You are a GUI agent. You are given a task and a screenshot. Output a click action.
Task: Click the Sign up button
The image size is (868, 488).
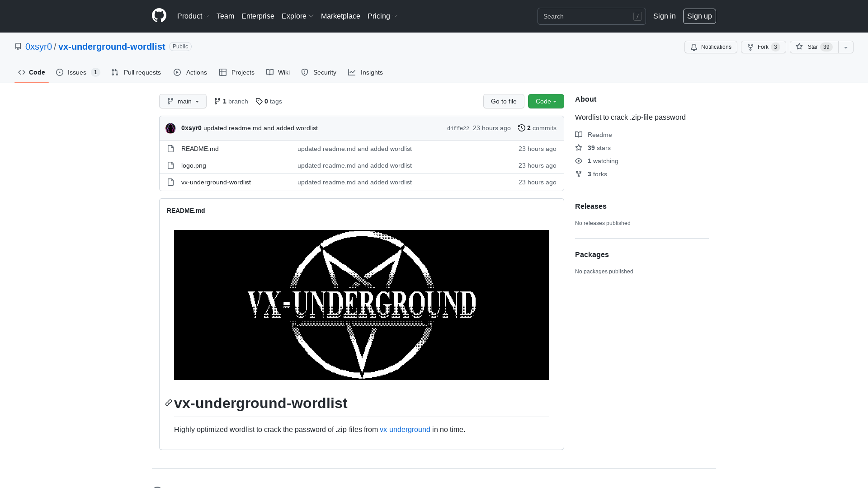click(x=699, y=16)
